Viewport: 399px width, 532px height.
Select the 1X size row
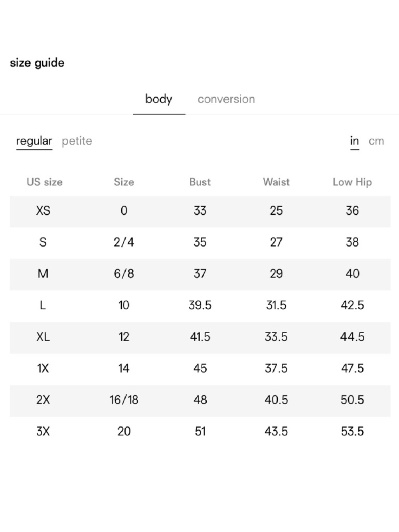click(200, 369)
